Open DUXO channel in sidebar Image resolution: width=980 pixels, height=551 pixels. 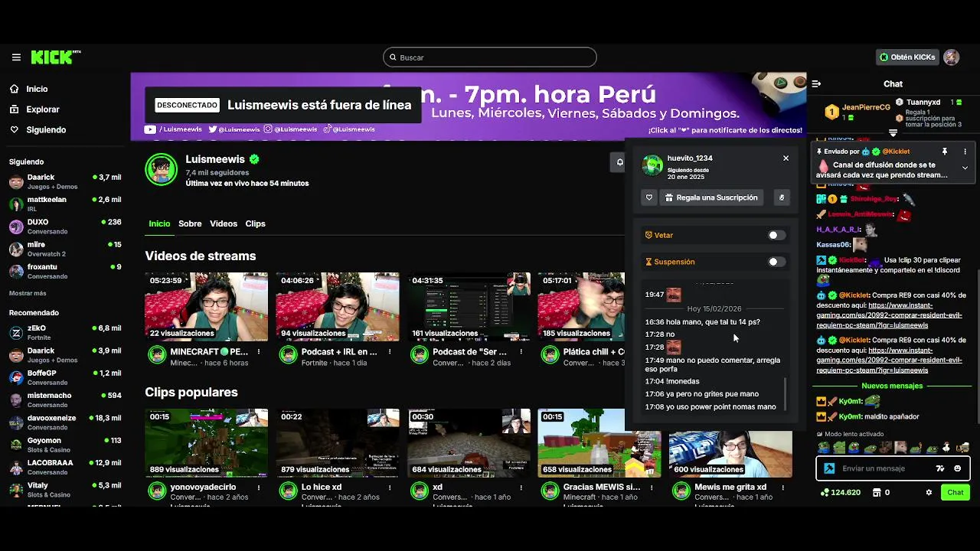[x=65, y=227]
